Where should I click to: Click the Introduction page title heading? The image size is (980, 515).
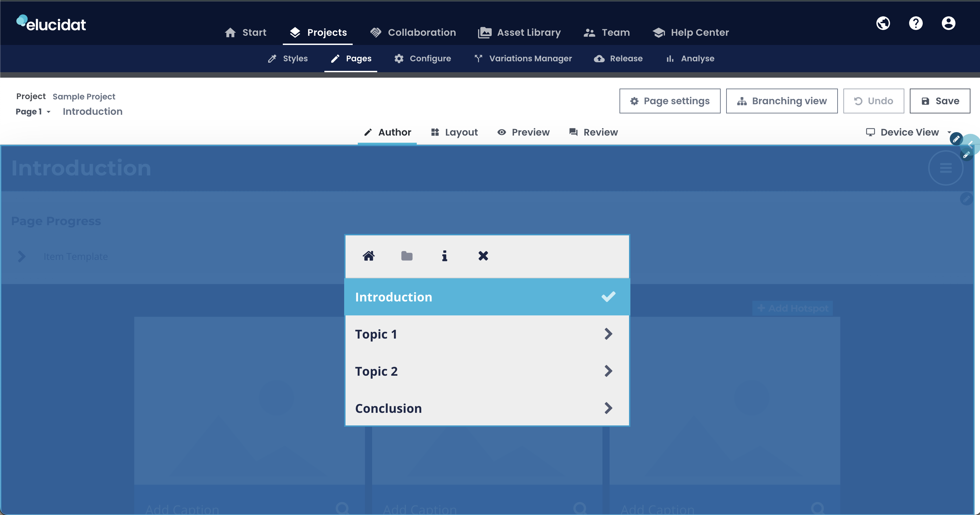coord(81,168)
